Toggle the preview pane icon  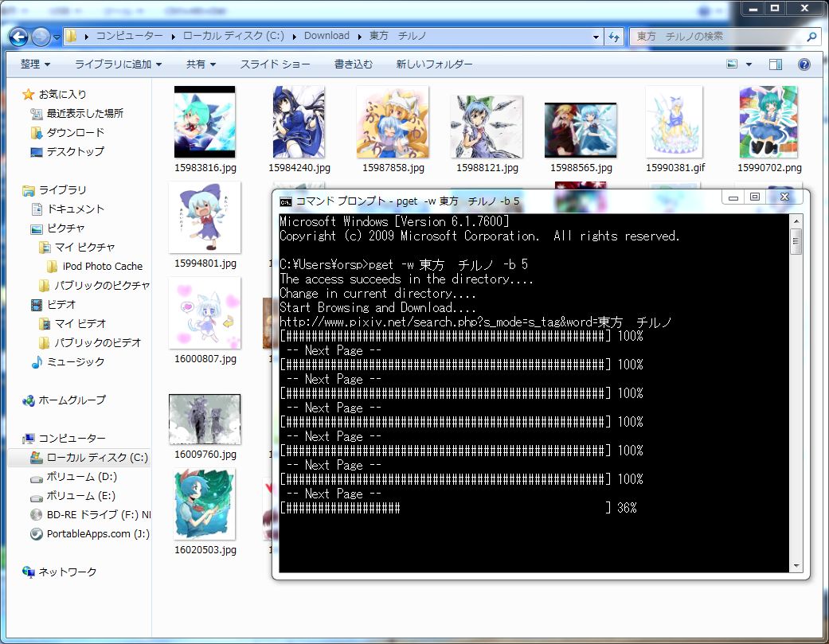pos(776,64)
